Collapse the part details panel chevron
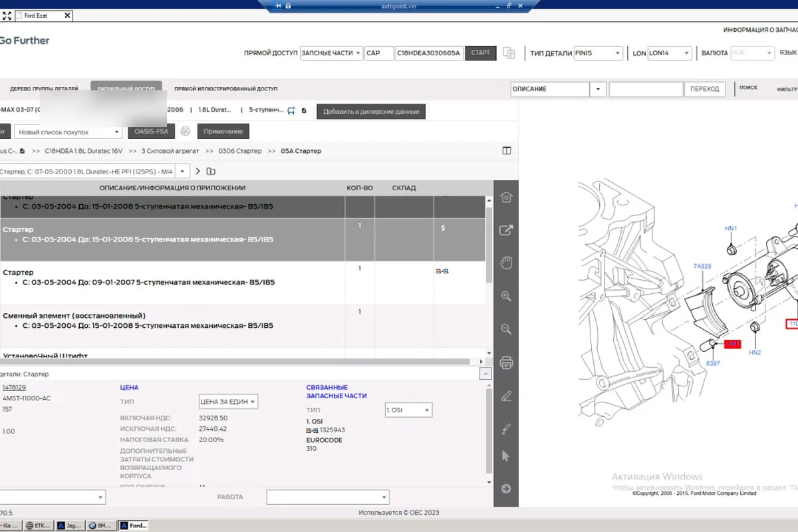The height and width of the screenshot is (532, 798). (x=484, y=374)
